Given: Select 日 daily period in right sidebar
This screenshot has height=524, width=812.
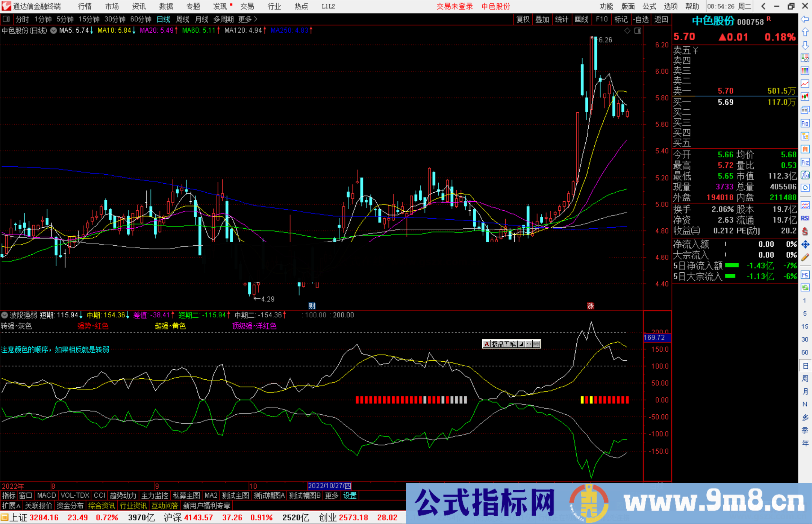Looking at the screenshot, I should [x=805, y=366].
